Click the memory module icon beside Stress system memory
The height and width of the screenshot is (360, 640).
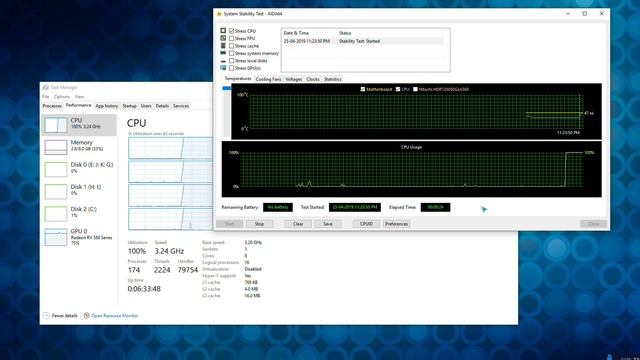tap(223, 53)
